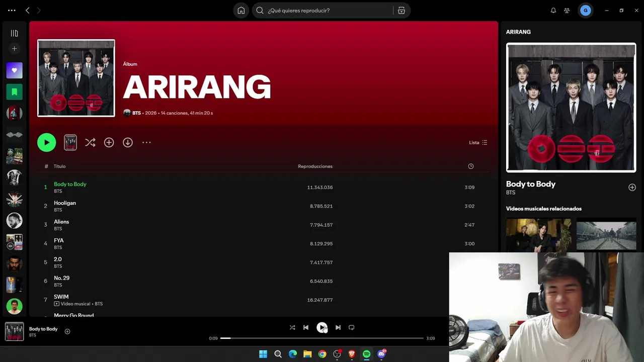The image size is (644, 362).
Task: Open Liked Songs heart tile in the sidebar
Action: click(14, 70)
